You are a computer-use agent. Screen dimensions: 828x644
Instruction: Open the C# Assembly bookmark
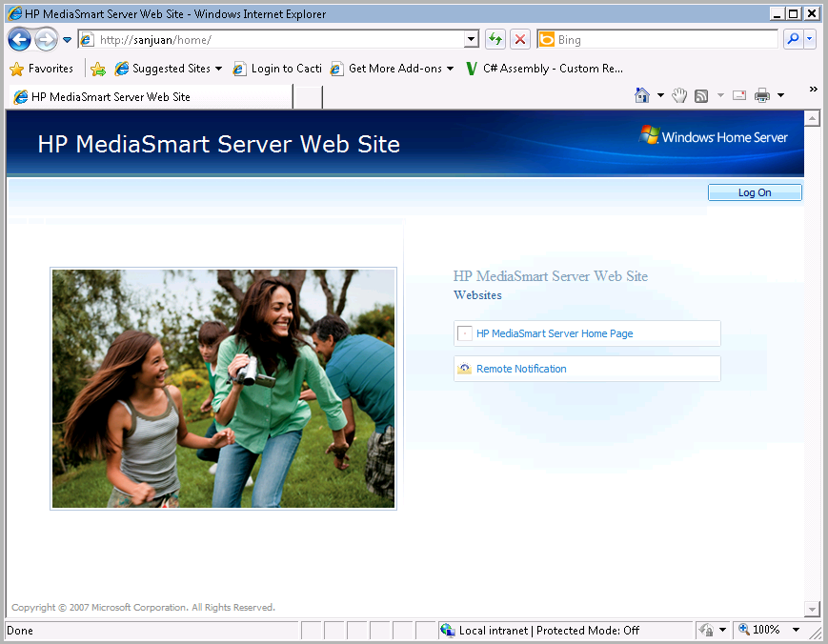(x=544, y=69)
